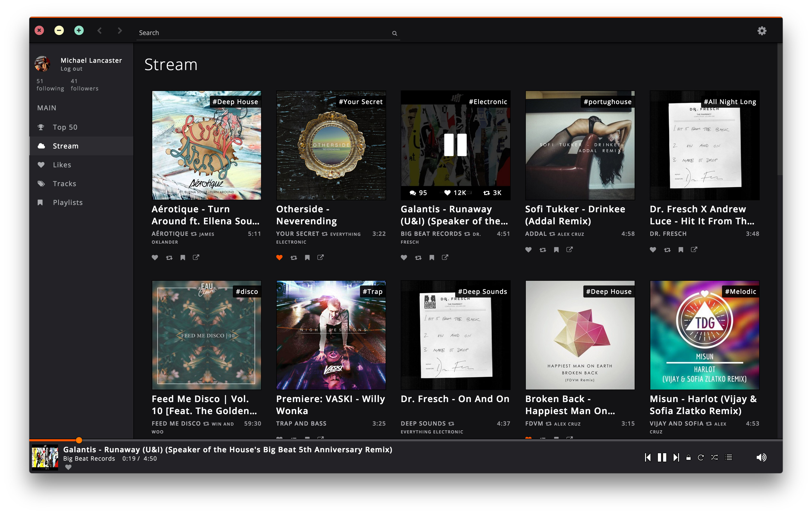The height and width of the screenshot is (515, 812).
Task: Click the Log out link
Action: coord(71,69)
